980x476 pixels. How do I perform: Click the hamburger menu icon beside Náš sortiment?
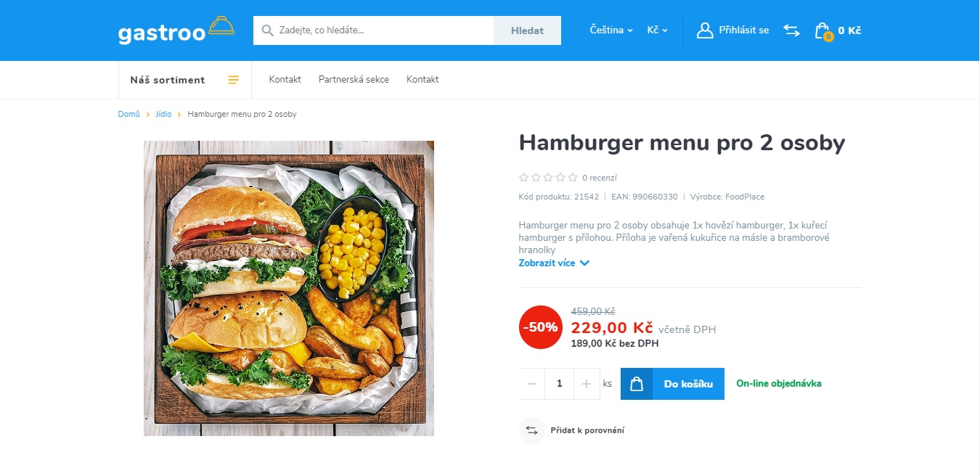(234, 80)
